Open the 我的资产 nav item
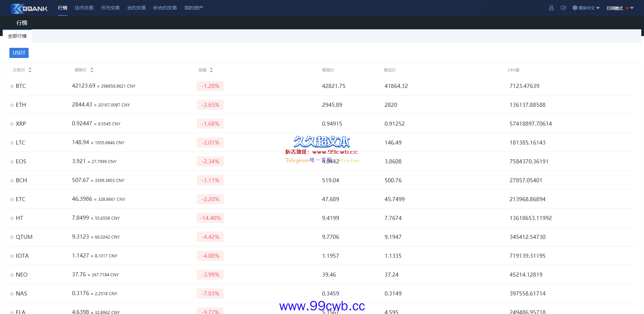The width and height of the screenshot is (644, 314). pyautogui.click(x=193, y=8)
